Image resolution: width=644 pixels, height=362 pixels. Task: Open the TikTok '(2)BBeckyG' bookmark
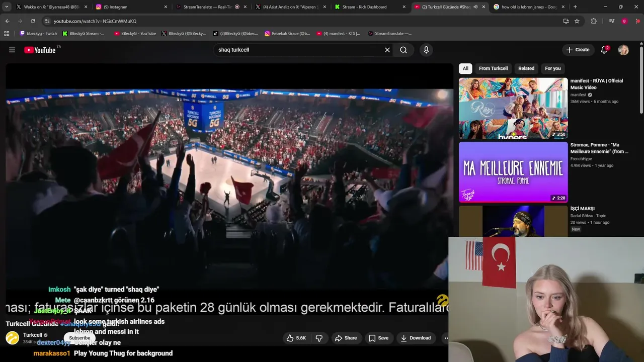[x=235, y=34]
